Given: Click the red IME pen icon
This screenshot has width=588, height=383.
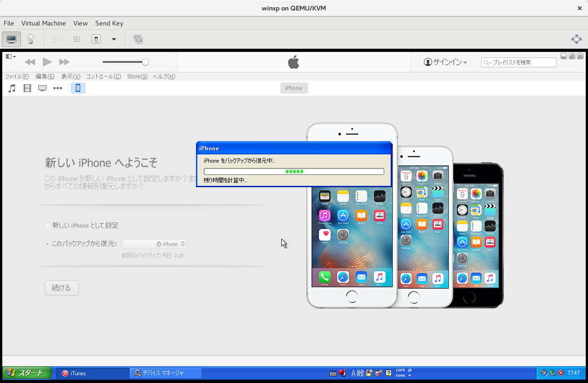Looking at the screenshot, I should [342, 373].
